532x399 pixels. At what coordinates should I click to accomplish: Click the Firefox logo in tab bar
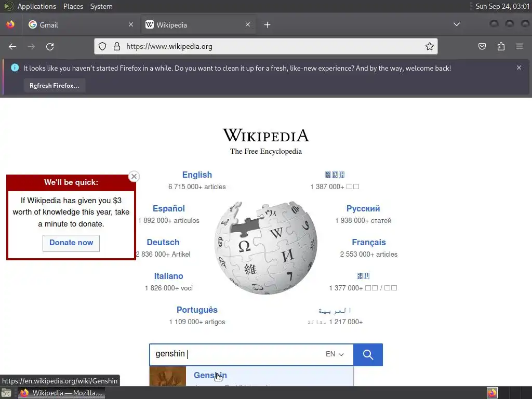coord(10,24)
